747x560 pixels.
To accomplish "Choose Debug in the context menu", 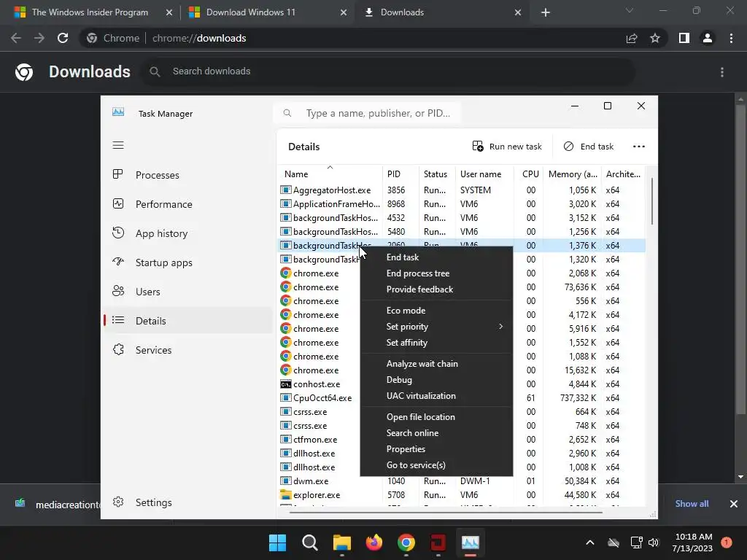I will pyautogui.click(x=399, y=379).
